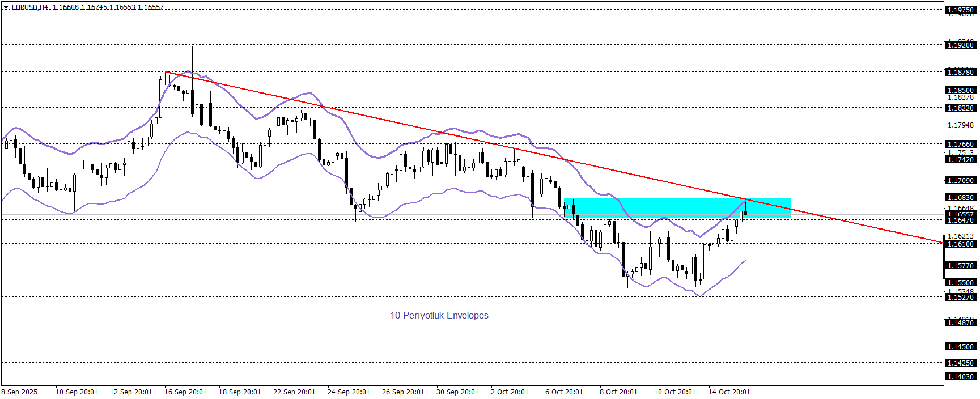The image size is (980, 399).
Task: Click the 1.19200 price level label
Action: (961, 45)
